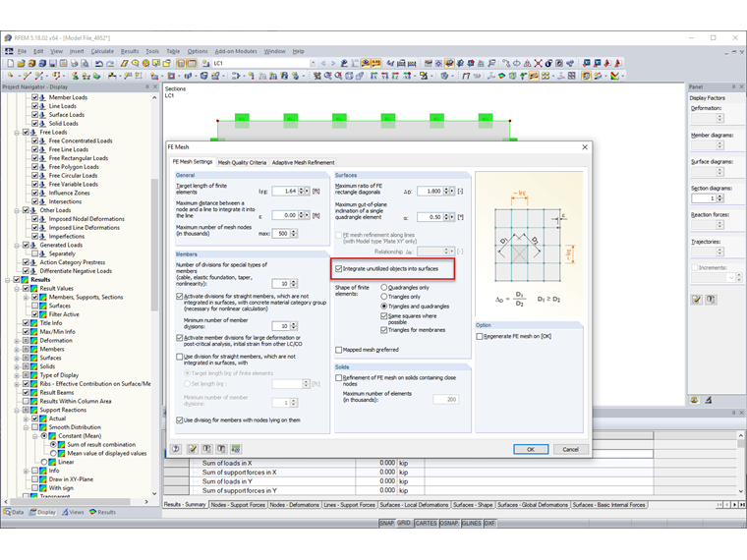Open the Add-on Modules menu
Viewport: 747px width, 560px height.
click(236, 51)
